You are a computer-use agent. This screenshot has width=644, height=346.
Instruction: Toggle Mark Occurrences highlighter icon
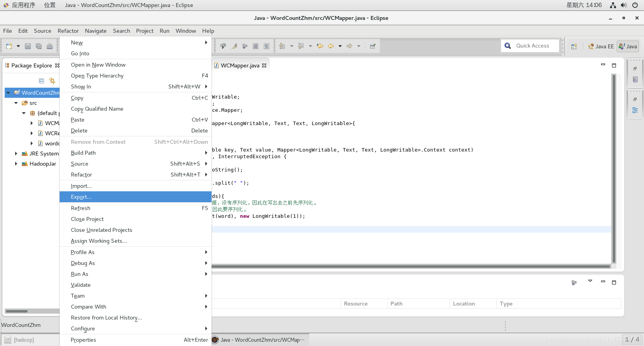pyautogui.click(x=234, y=46)
